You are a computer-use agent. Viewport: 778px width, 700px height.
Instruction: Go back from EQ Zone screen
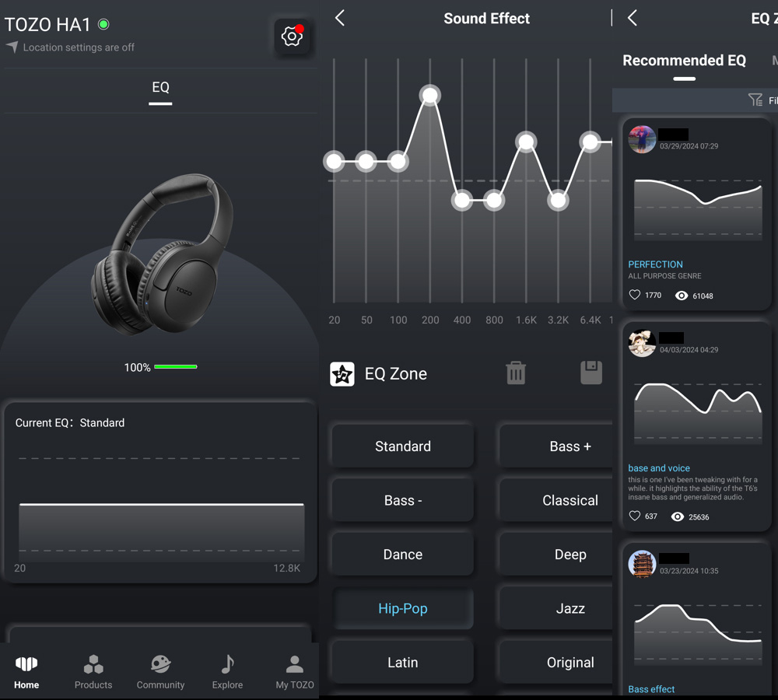tap(632, 19)
